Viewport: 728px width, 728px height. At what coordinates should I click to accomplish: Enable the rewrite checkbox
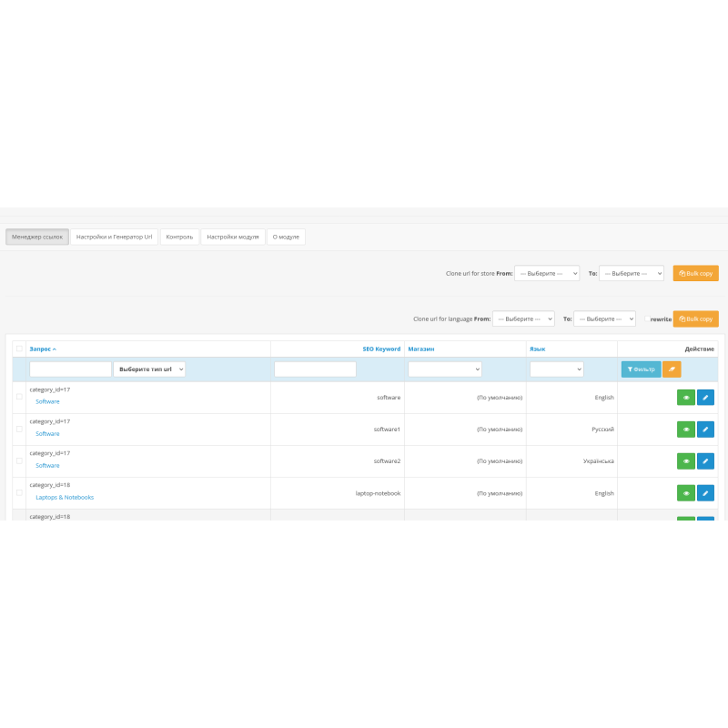coord(647,319)
